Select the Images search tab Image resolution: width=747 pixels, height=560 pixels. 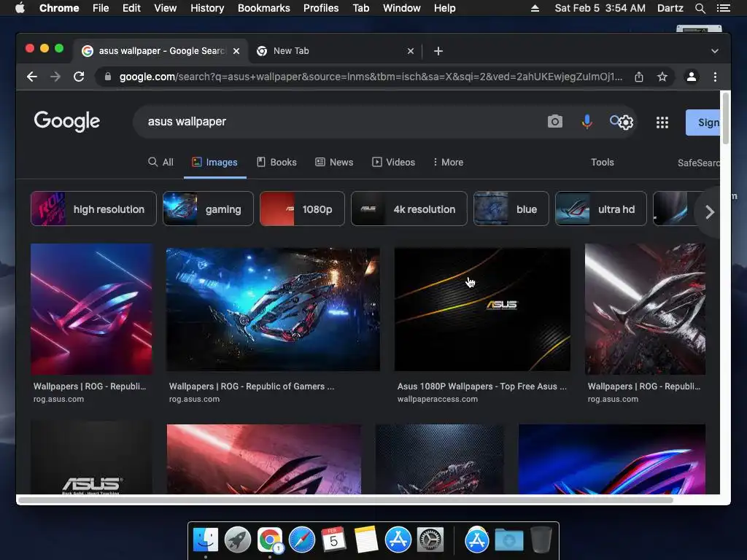[x=214, y=163]
